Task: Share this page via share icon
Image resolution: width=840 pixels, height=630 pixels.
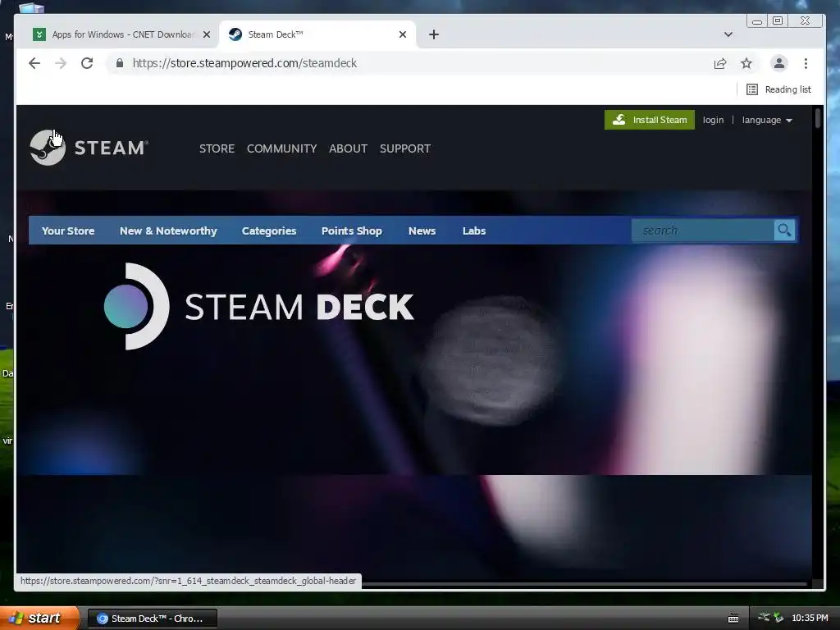Action: point(720,63)
